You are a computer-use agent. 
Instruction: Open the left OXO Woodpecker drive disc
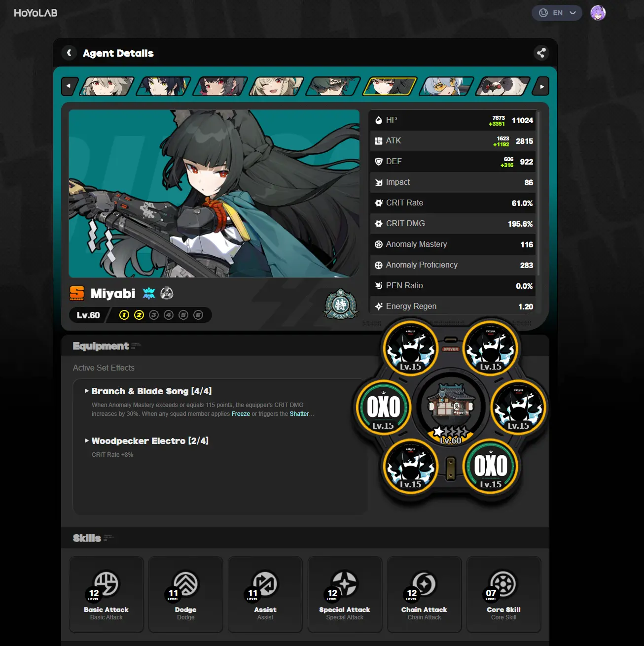(383, 407)
